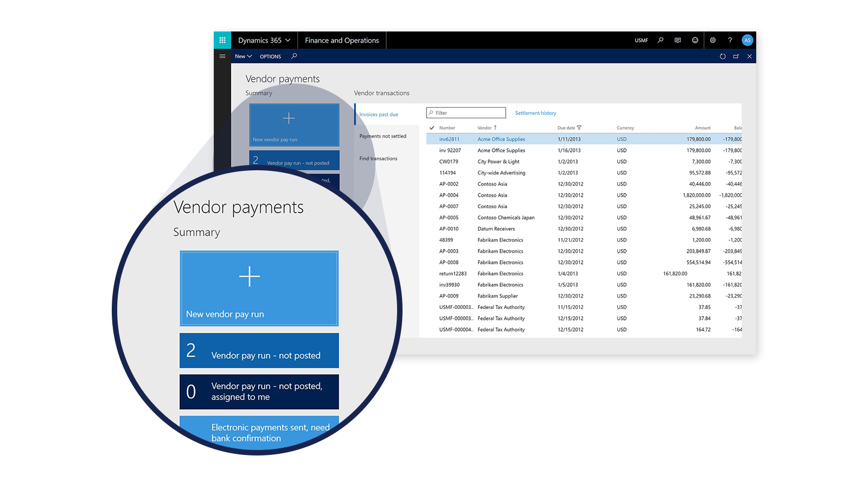Select invoice number 48399
868x488 pixels.
pos(446,240)
